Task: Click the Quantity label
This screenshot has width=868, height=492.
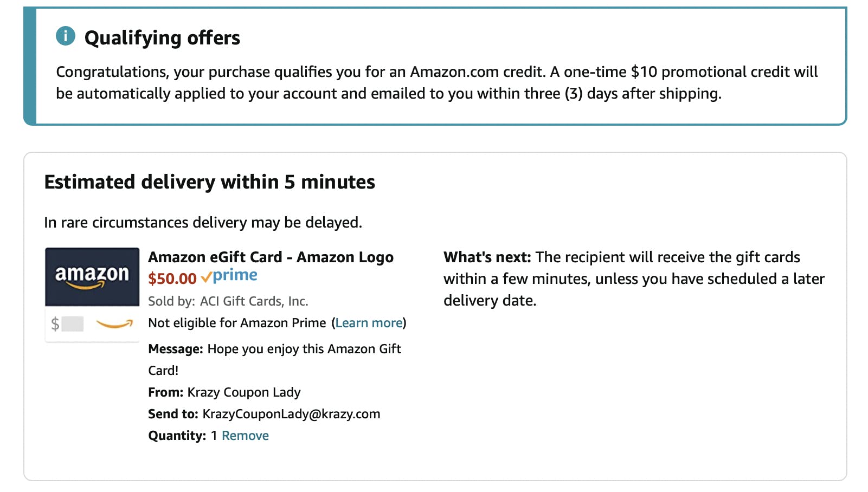Action: point(177,436)
